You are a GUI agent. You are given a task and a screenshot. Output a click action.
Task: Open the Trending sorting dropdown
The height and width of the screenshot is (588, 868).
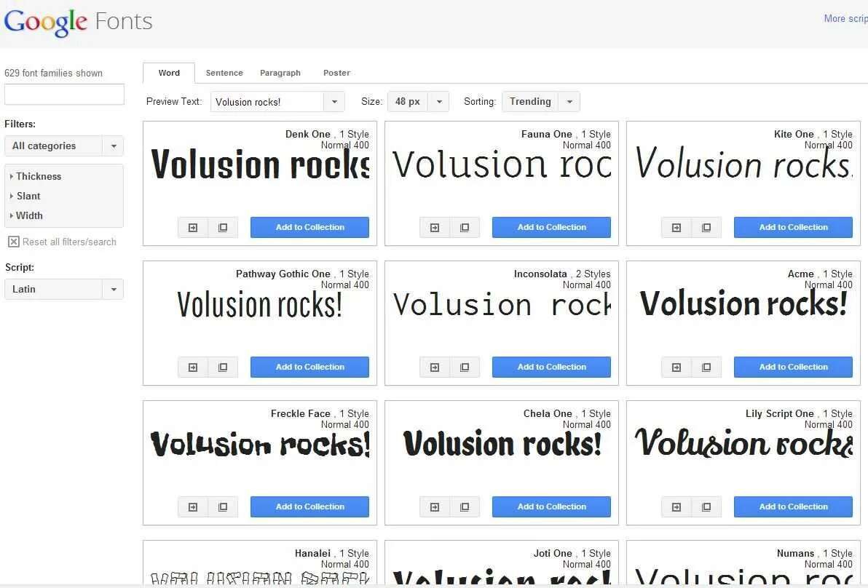tap(541, 102)
